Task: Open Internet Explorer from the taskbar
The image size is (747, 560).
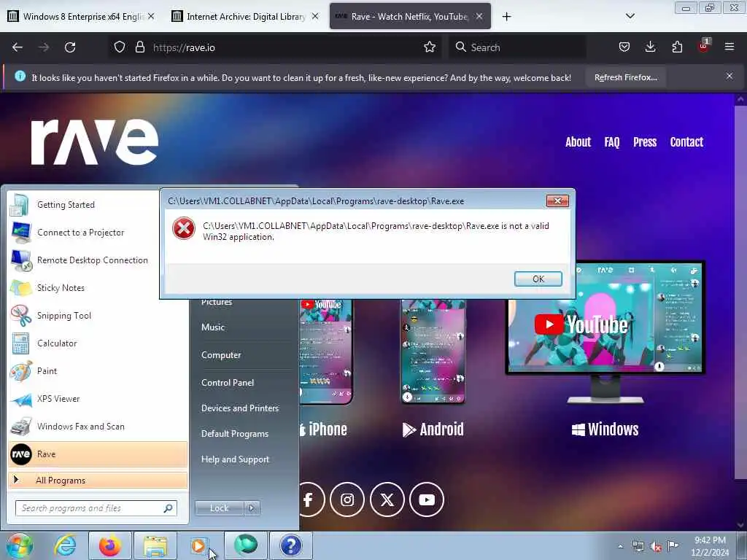Action: click(x=65, y=545)
